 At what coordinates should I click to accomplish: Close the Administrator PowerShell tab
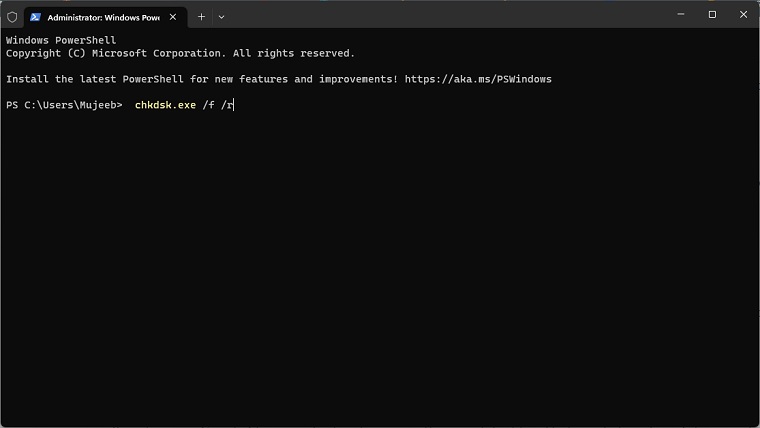[172, 17]
